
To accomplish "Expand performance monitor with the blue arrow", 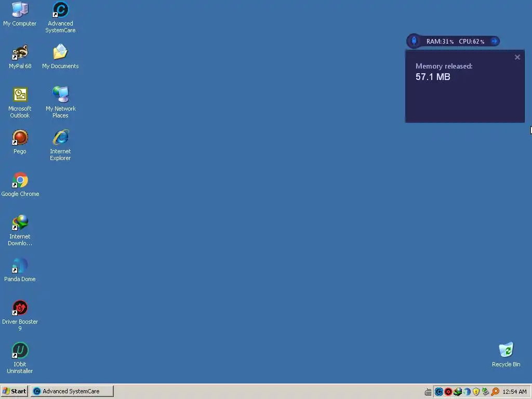I will click(495, 41).
